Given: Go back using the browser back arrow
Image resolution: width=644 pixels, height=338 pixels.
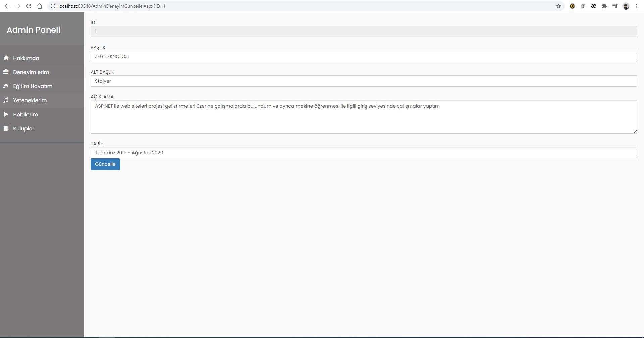Looking at the screenshot, I should point(7,6).
